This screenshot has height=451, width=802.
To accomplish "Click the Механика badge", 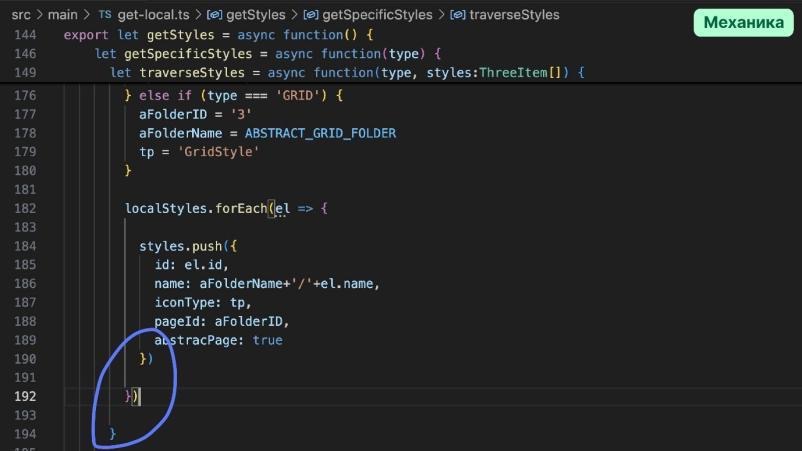I will [x=744, y=22].
